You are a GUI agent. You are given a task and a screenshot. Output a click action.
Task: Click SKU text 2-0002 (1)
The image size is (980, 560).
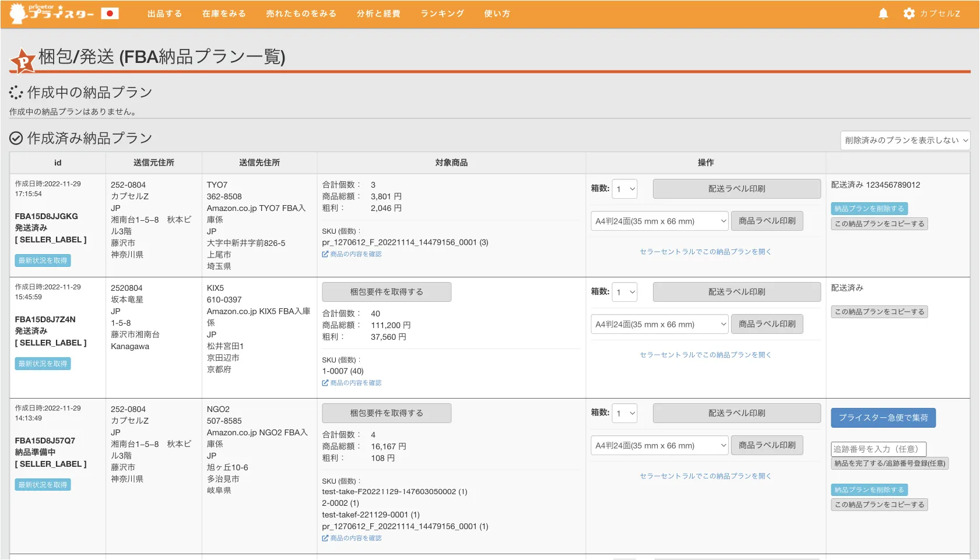340,503
